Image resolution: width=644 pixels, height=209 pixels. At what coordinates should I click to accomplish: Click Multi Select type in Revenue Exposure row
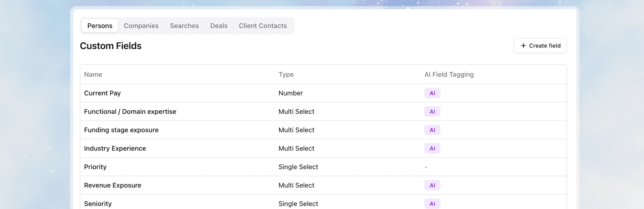tap(296, 185)
